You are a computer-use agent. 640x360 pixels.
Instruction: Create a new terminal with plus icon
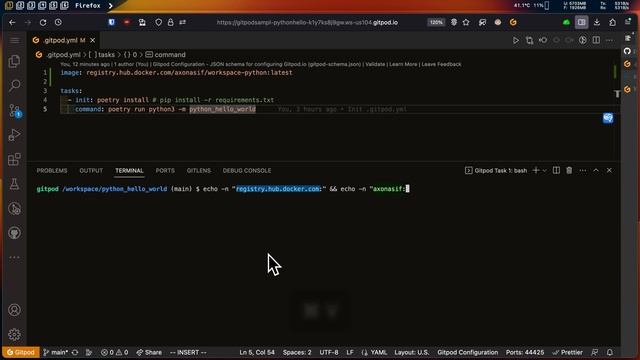pyautogui.click(x=536, y=171)
